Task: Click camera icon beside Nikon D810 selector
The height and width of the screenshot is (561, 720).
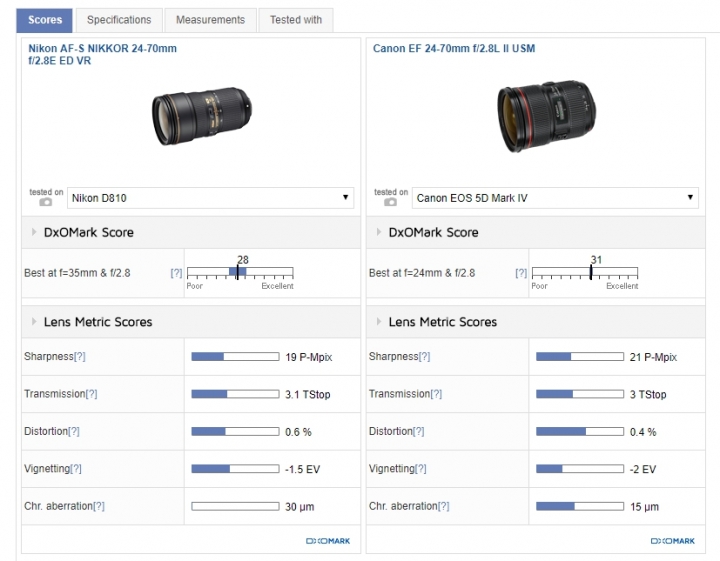Action: pyautogui.click(x=45, y=202)
